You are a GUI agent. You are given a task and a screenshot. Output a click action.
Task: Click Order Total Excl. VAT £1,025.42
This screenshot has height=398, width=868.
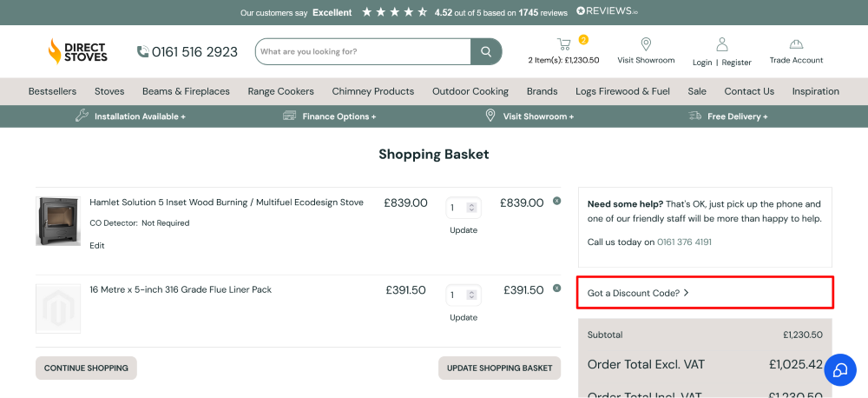pos(796,365)
